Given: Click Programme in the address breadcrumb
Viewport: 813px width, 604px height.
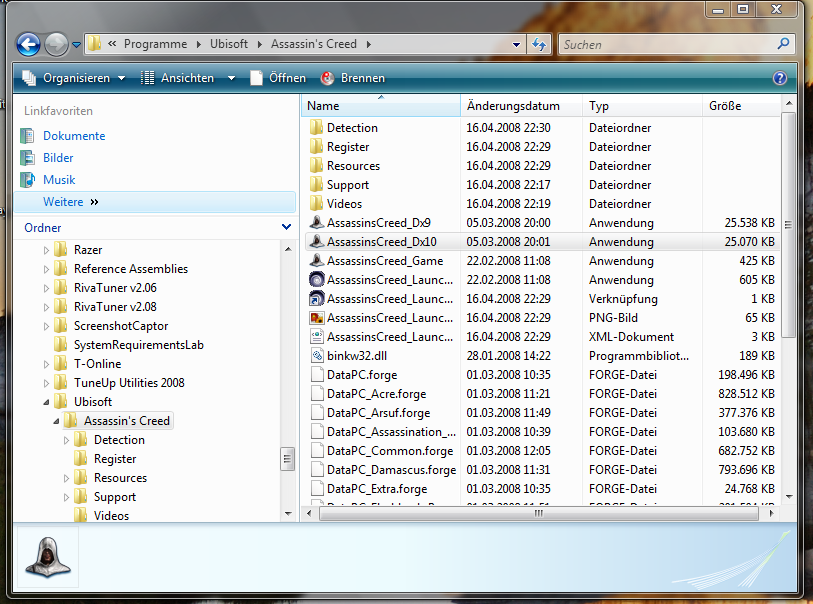Looking at the screenshot, I should pyautogui.click(x=155, y=44).
